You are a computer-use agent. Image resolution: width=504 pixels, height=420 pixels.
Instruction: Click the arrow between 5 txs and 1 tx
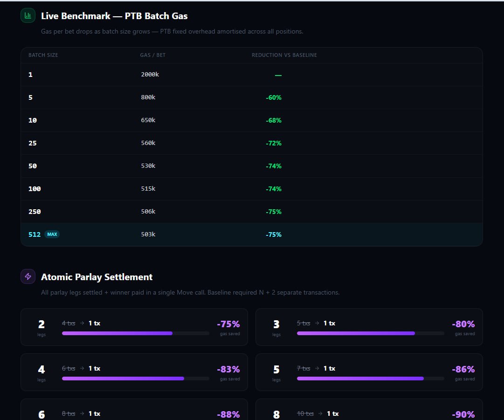317,323
